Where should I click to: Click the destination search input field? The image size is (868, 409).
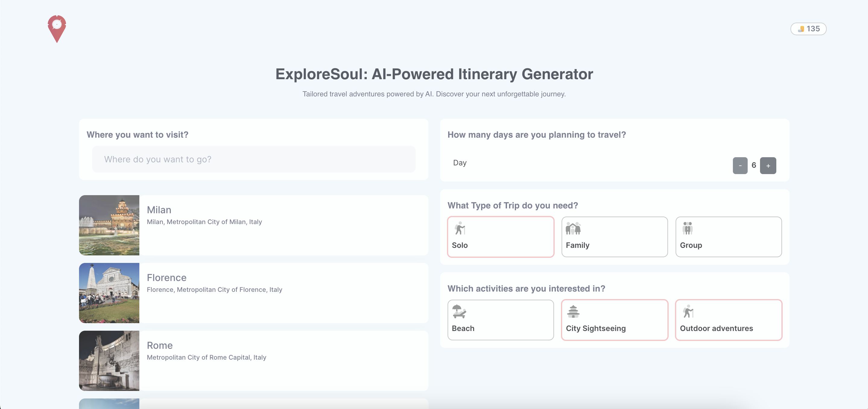(253, 159)
